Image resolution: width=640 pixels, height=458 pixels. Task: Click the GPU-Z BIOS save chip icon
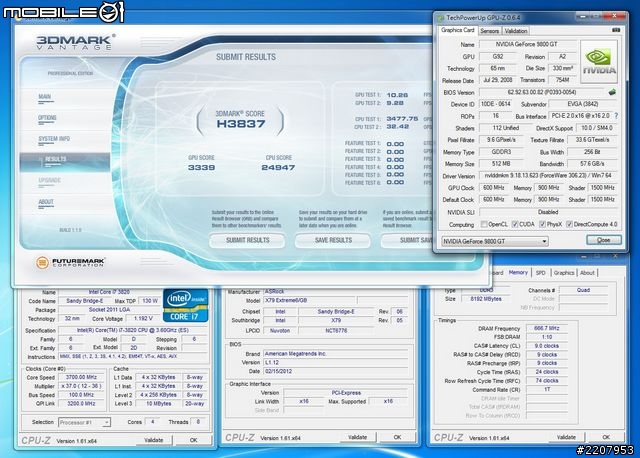612,92
